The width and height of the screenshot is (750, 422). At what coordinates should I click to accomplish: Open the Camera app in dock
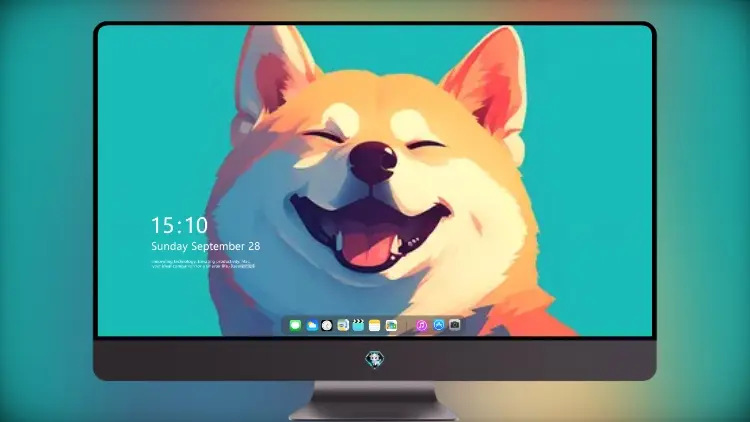[x=454, y=325]
